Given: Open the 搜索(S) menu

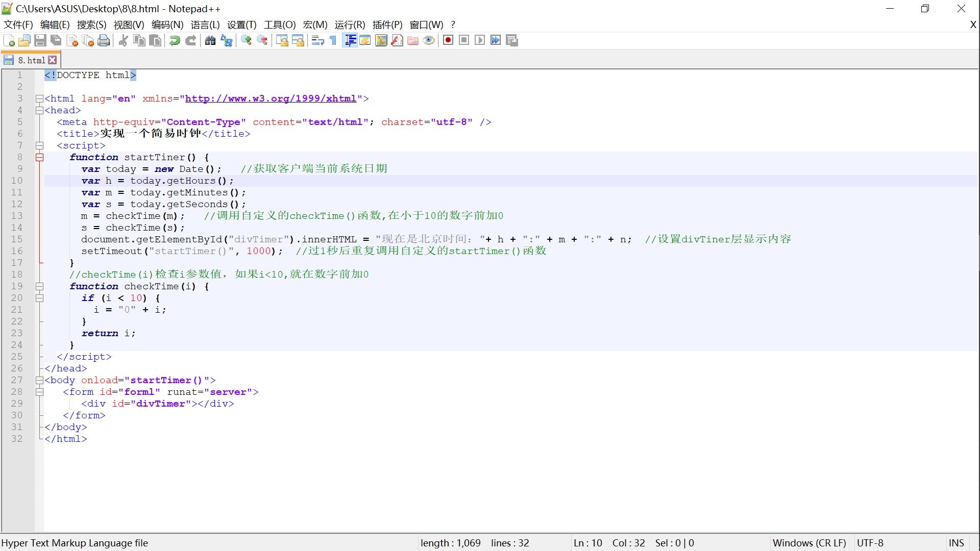Looking at the screenshot, I should 91,24.
